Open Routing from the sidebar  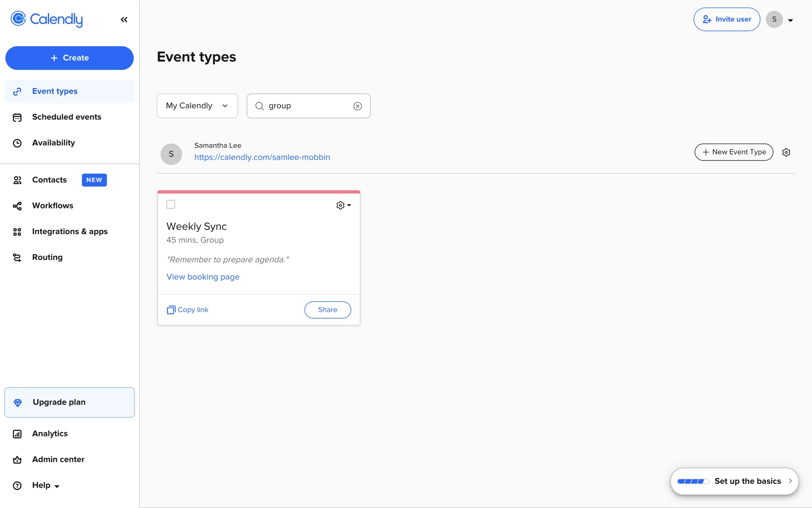click(47, 257)
